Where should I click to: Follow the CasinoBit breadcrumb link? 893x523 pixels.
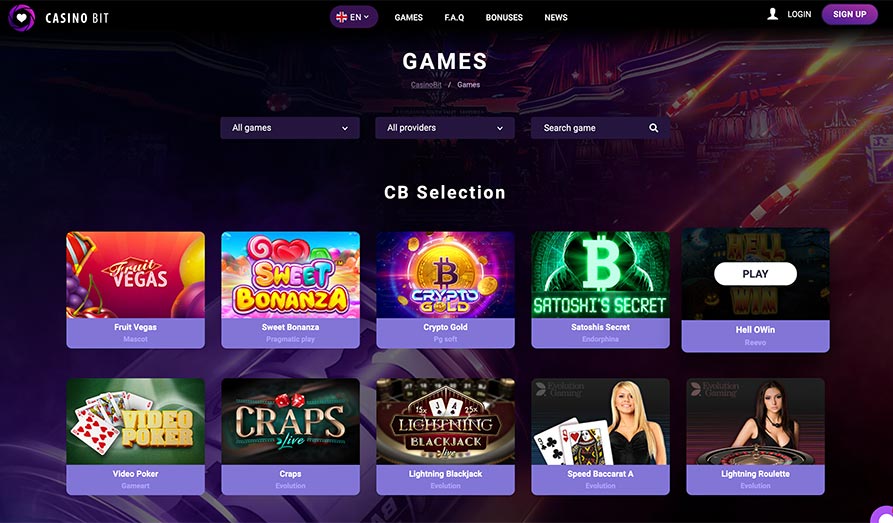coord(426,84)
